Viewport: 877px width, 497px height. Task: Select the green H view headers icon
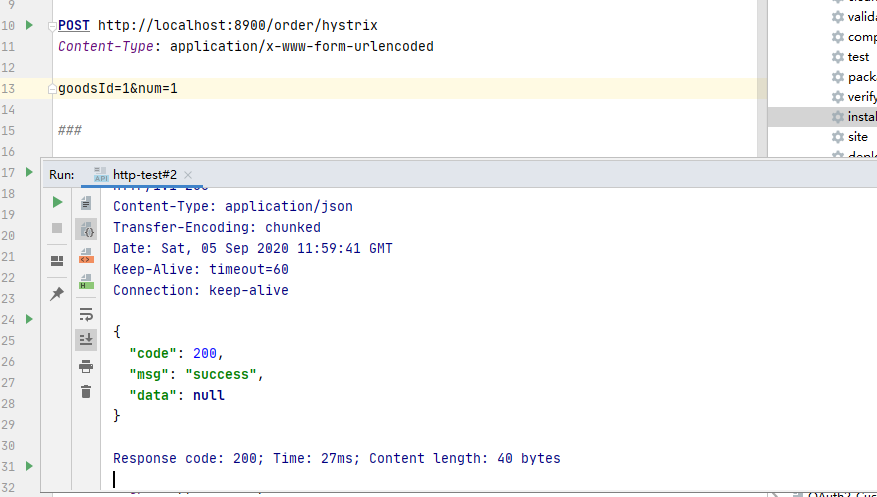point(86,281)
